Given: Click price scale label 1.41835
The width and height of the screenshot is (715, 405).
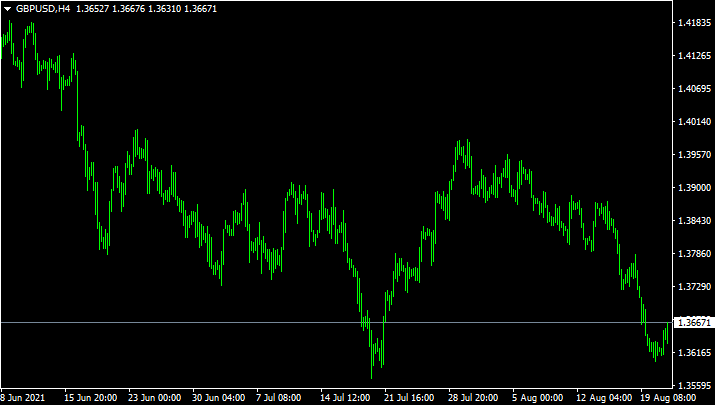Looking at the screenshot, I should [x=695, y=22].
